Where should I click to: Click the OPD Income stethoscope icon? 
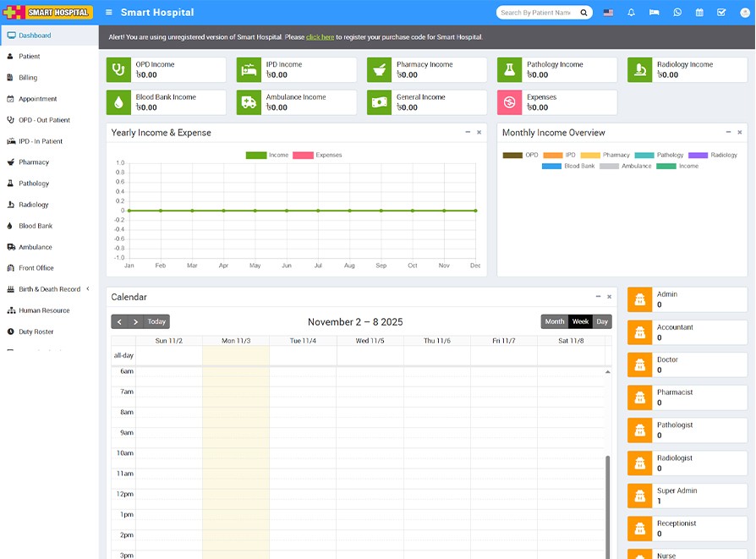[x=118, y=70]
